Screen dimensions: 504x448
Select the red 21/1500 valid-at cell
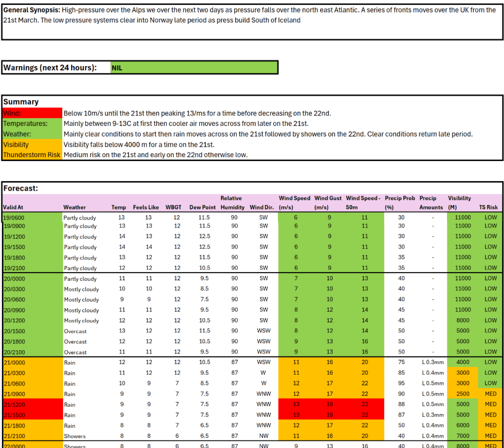[x=33, y=415]
